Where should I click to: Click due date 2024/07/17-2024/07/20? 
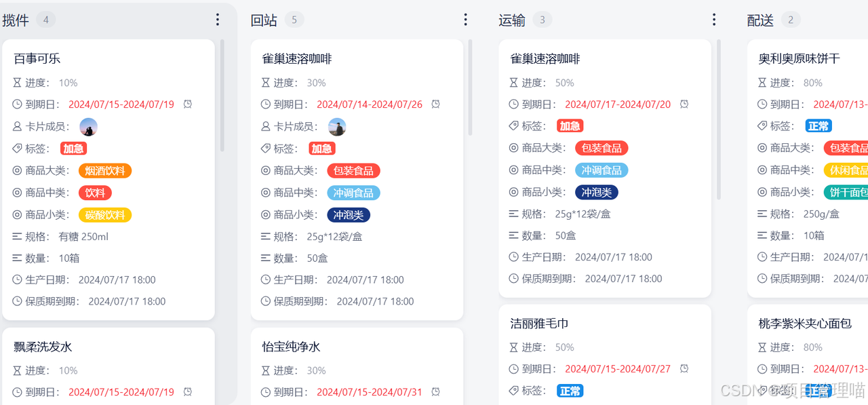pos(618,104)
